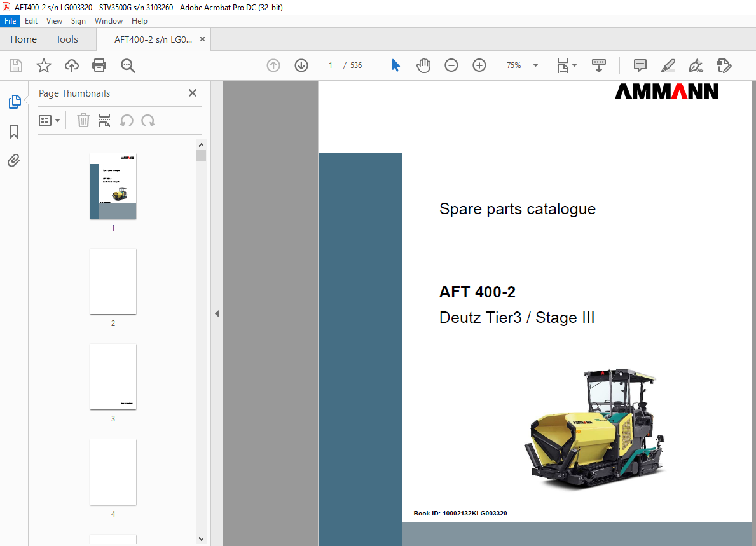
Task: Select page 1 thumbnail
Action: tap(113, 186)
